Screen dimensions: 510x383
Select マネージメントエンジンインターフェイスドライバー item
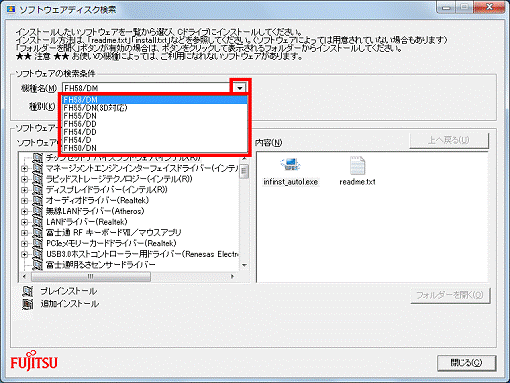(x=142, y=168)
